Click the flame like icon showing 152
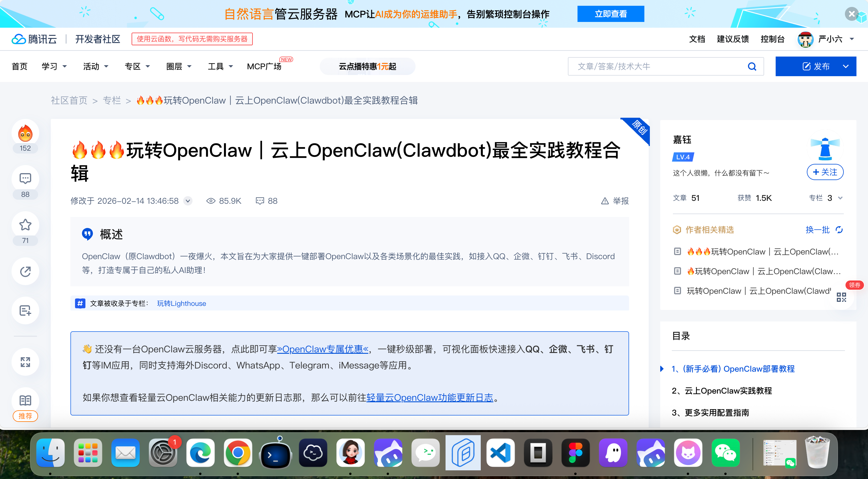 point(25,133)
